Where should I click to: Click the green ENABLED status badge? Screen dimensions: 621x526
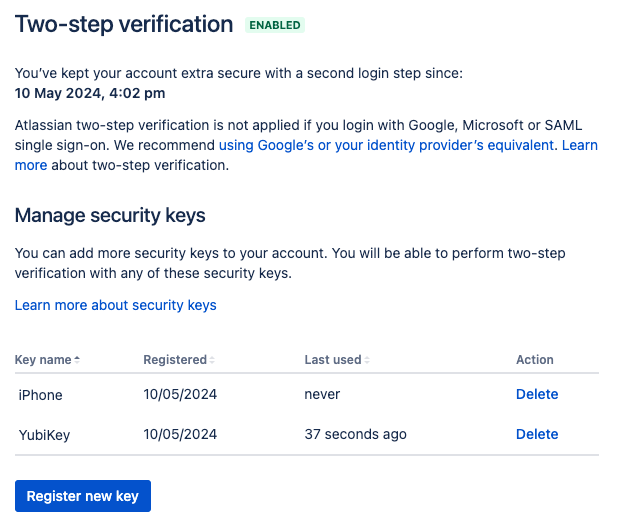coord(275,24)
